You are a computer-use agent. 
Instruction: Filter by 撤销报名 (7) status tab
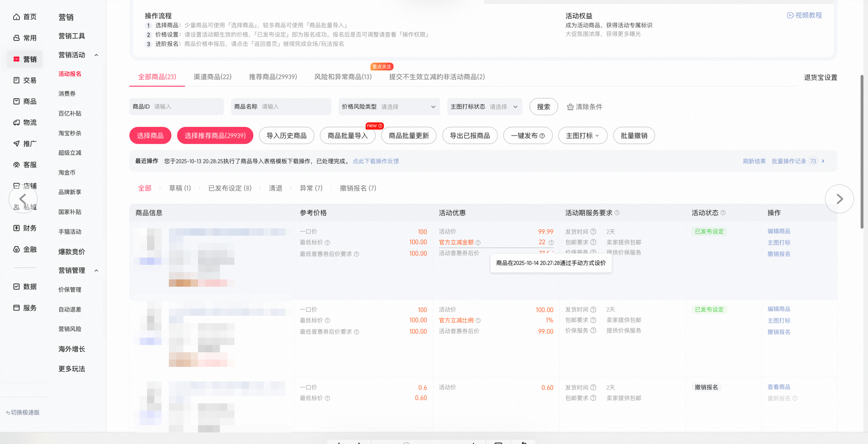pos(358,188)
